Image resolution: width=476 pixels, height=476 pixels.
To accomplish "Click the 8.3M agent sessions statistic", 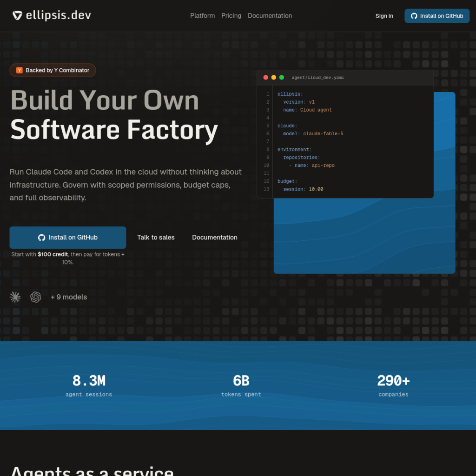I will [x=89, y=385].
